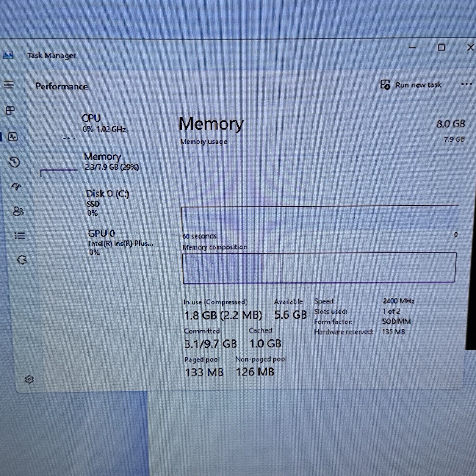Click the SODIMM form factor value
The image size is (476, 476).
(x=397, y=321)
